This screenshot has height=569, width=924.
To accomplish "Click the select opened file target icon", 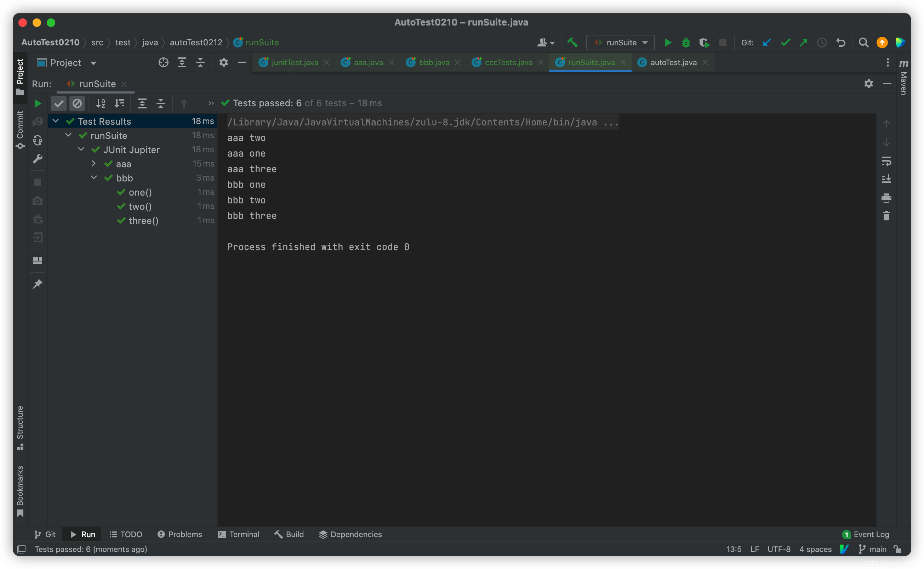I will coord(163,62).
